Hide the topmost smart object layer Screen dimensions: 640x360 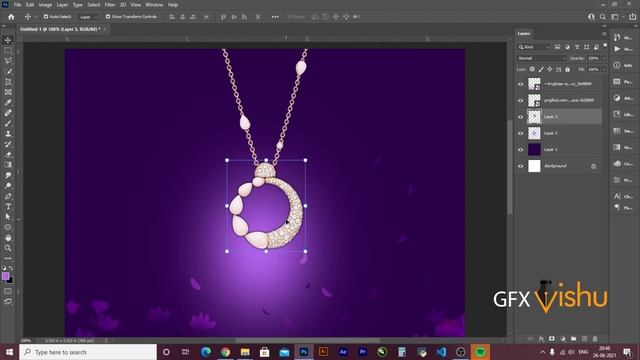(x=520, y=84)
